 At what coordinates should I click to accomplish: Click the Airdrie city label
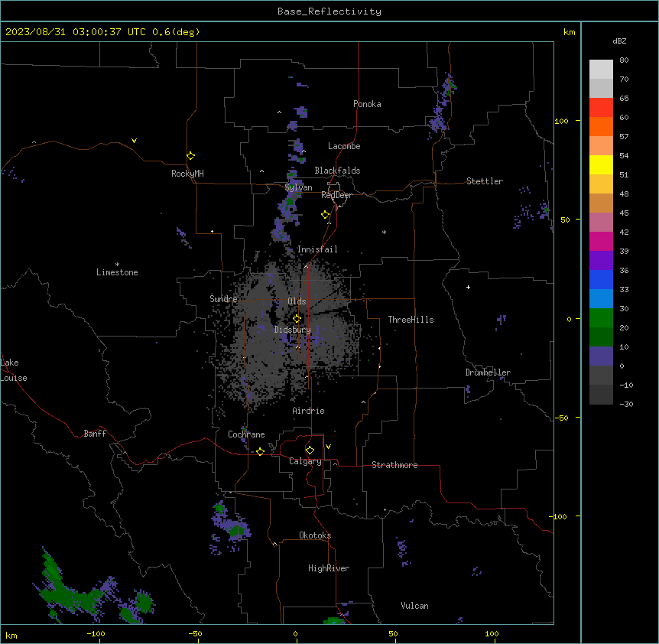[x=308, y=411]
